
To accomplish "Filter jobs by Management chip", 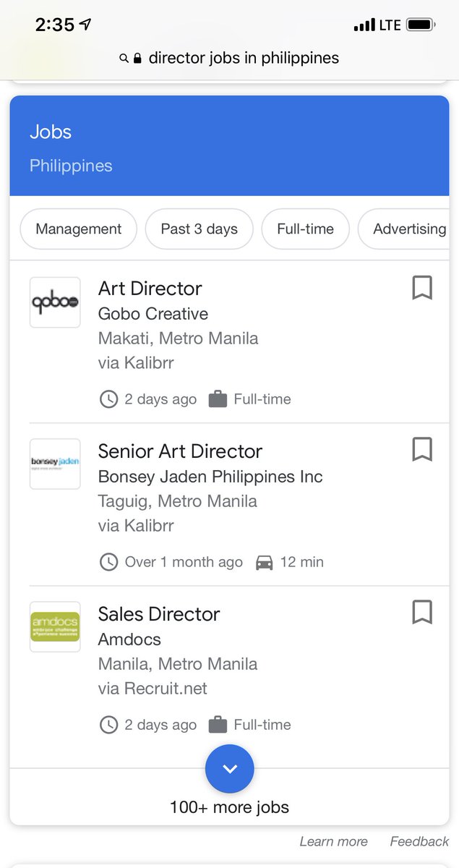I will (78, 229).
